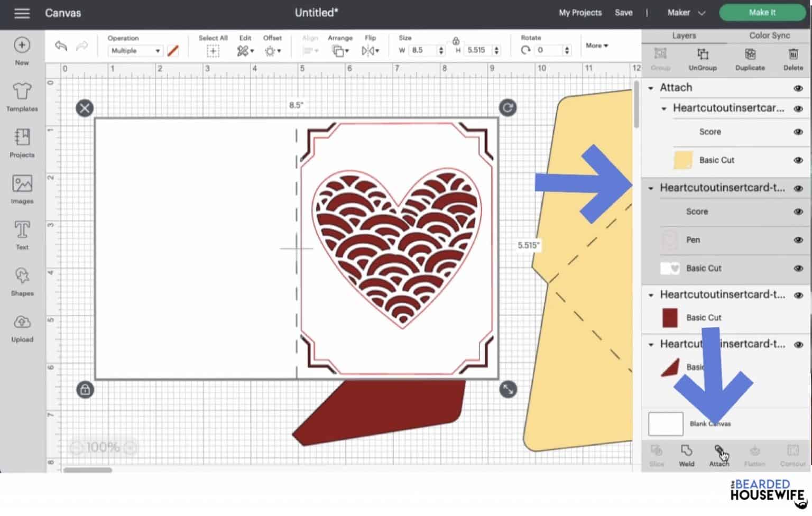Click the Make It button
The image size is (812, 516).
click(762, 12)
